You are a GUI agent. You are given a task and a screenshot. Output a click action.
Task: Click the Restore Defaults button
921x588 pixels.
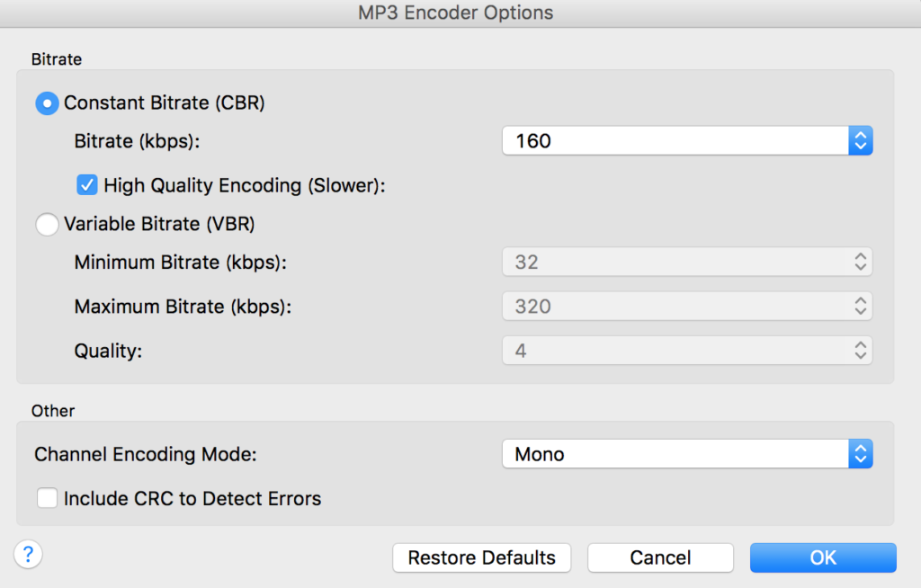click(x=482, y=557)
